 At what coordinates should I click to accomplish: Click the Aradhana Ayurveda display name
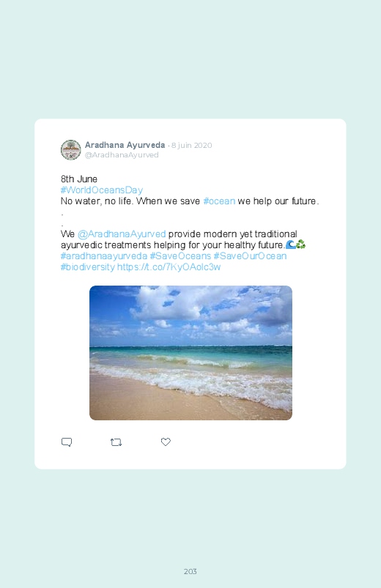pyautogui.click(x=125, y=145)
